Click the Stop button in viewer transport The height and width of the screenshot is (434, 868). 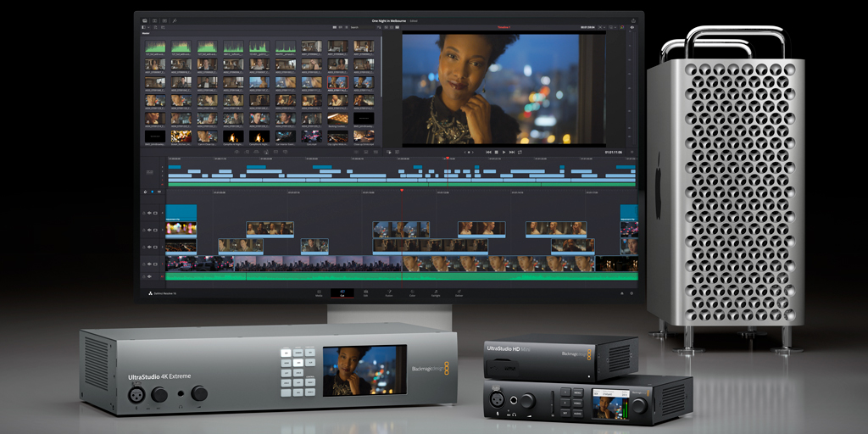click(496, 152)
